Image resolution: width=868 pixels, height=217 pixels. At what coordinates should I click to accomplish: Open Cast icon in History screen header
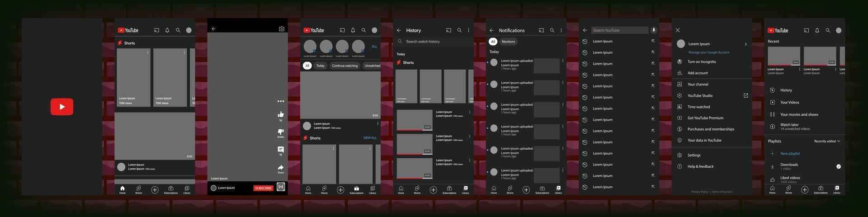click(448, 30)
